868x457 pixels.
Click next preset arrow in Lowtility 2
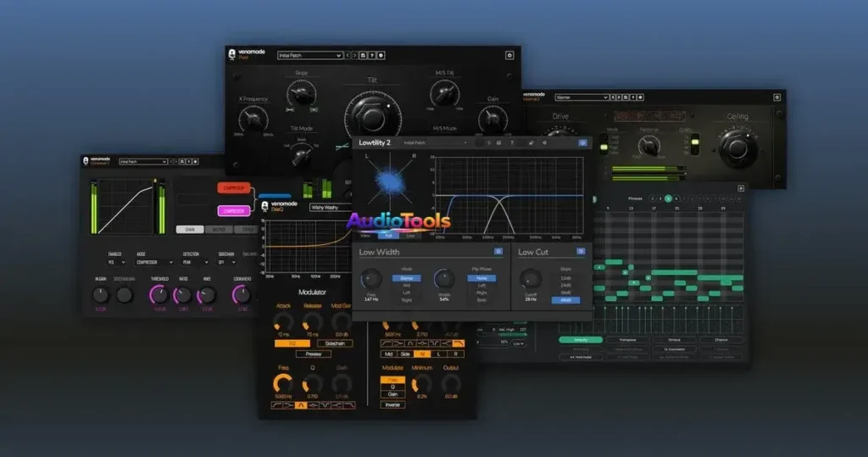pyautogui.click(x=489, y=143)
